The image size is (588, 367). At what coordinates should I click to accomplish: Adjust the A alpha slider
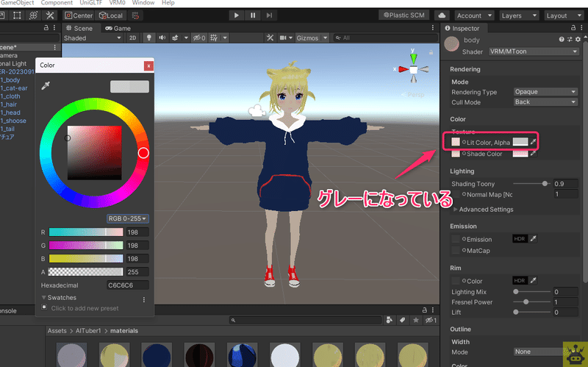coord(86,271)
